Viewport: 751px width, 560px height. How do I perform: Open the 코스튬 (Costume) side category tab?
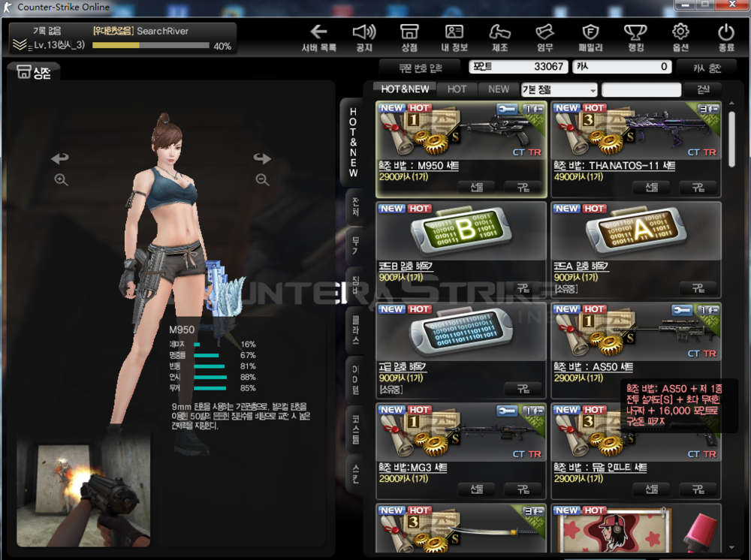tap(355, 429)
